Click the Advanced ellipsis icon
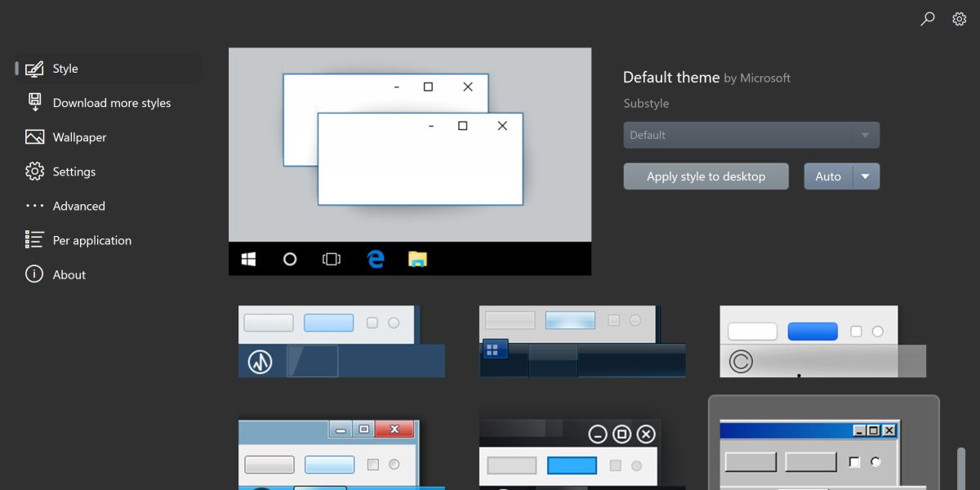980x490 pixels. 33,205
